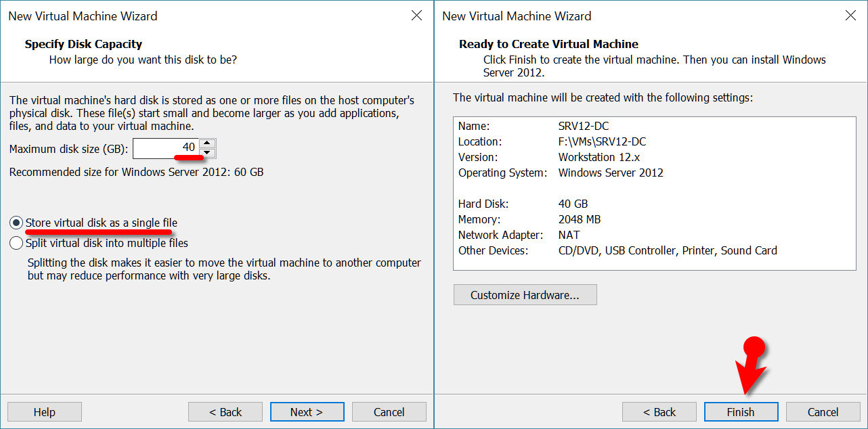The width and height of the screenshot is (868, 429).
Task: Click Next in the disk capacity wizard
Action: click(307, 411)
